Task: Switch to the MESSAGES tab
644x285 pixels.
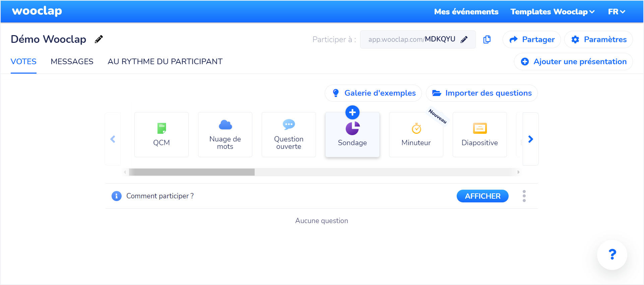Action: click(72, 61)
